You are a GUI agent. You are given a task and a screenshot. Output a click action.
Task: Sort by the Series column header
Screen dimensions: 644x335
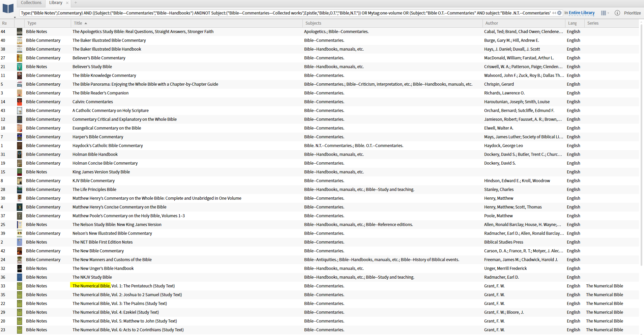611,23
